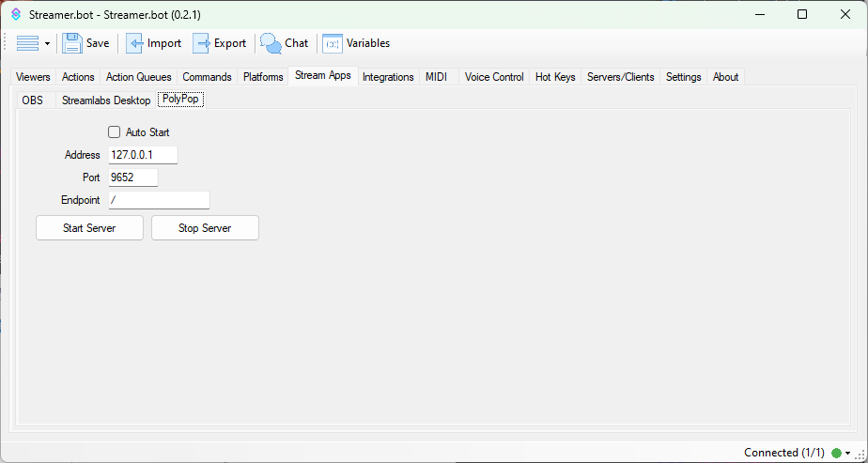Click the green connection status indicator
Screen dimensions: 868x463
click(x=836, y=453)
